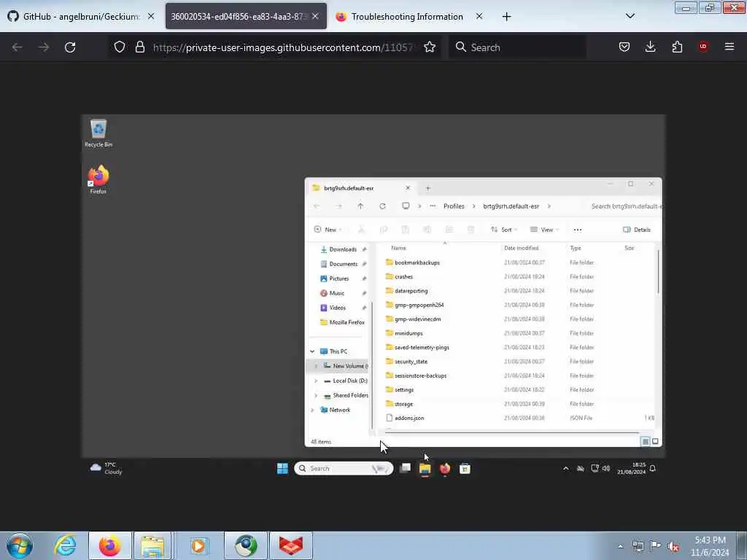Expand the Network tree node
This screenshot has height=560, width=747.
coord(312,410)
